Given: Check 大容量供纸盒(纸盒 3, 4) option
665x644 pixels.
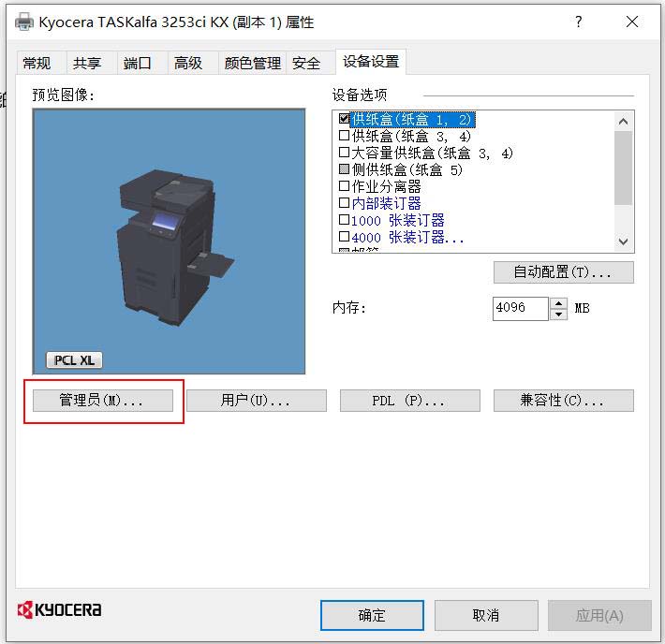Looking at the screenshot, I should (x=344, y=154).
